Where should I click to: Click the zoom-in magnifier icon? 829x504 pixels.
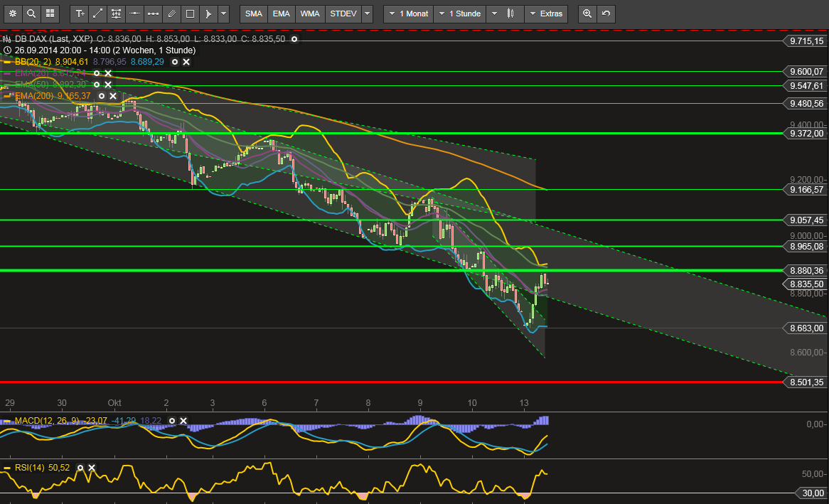pyautogui.click(x=587, y=14)
